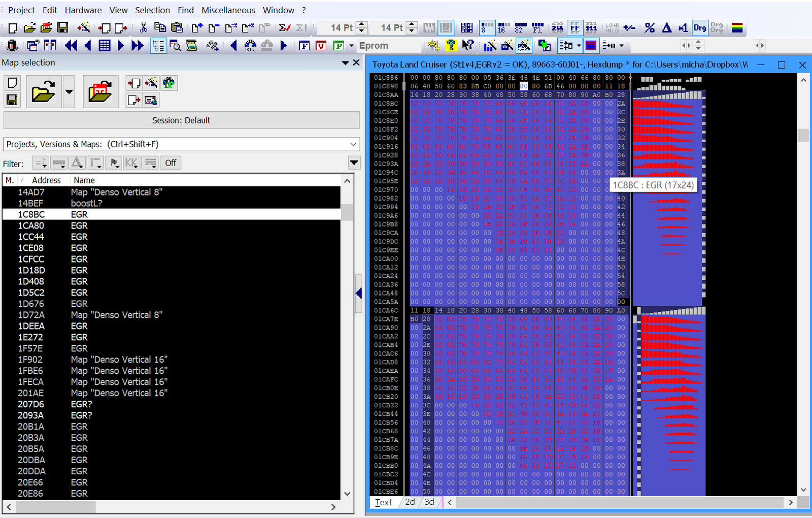Screen dimensions: 812x518
Task: Show percent difference with % icon
Action: [x=650, y=28]
